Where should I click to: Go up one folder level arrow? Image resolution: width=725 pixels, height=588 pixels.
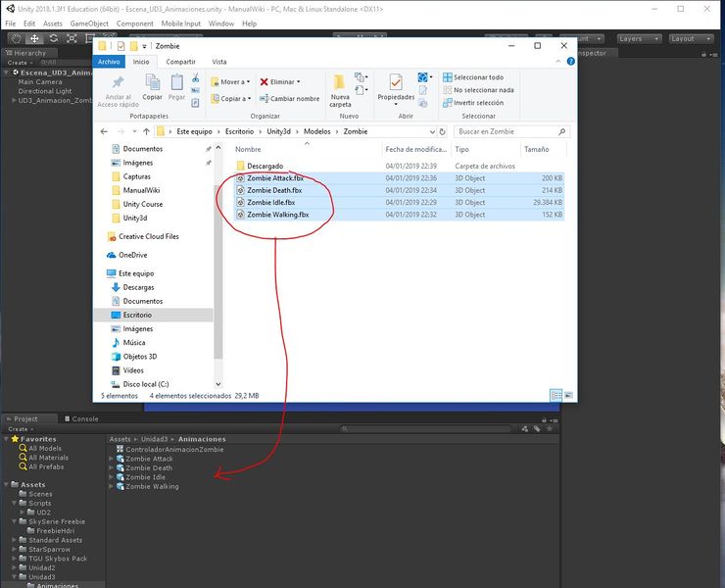[x=147, y=132]
